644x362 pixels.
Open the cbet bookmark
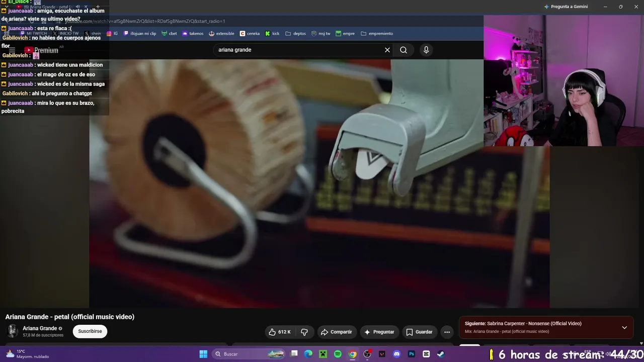click(x=169, y=34)
